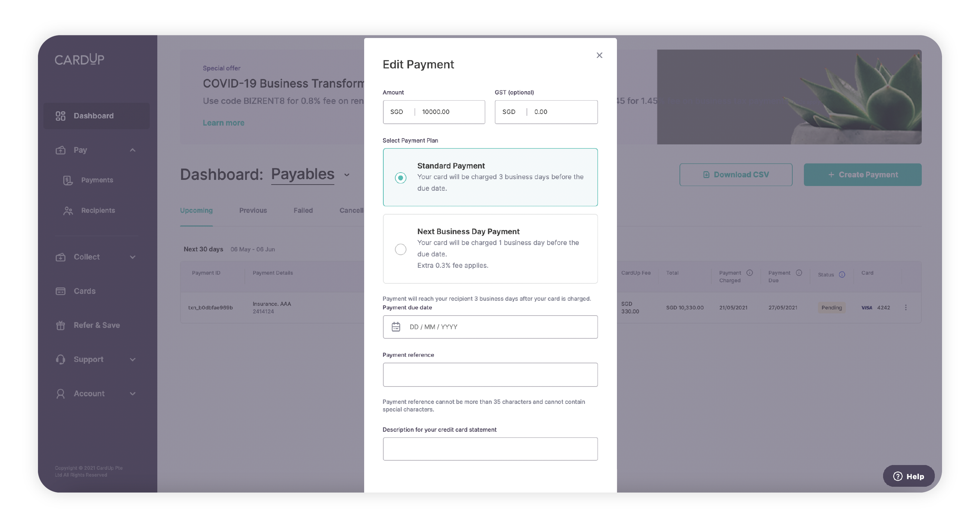Choose Next Business Day Payment radio

pos(400,249)
